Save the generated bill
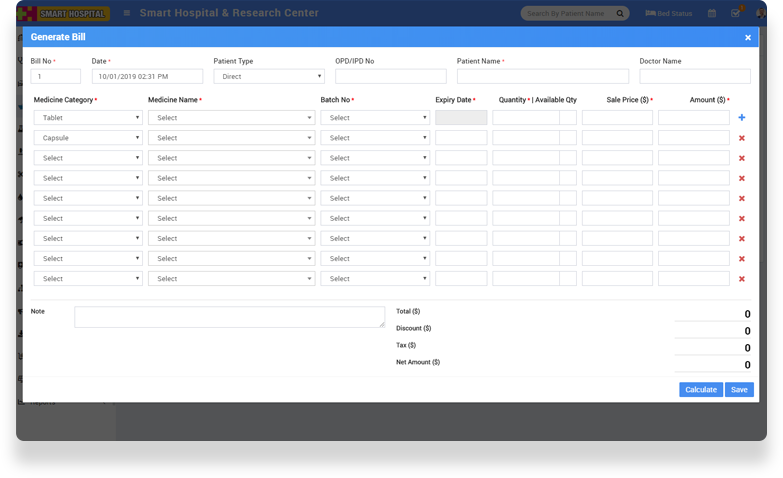The height and width of the screenshot is (478, 783). 739,390
